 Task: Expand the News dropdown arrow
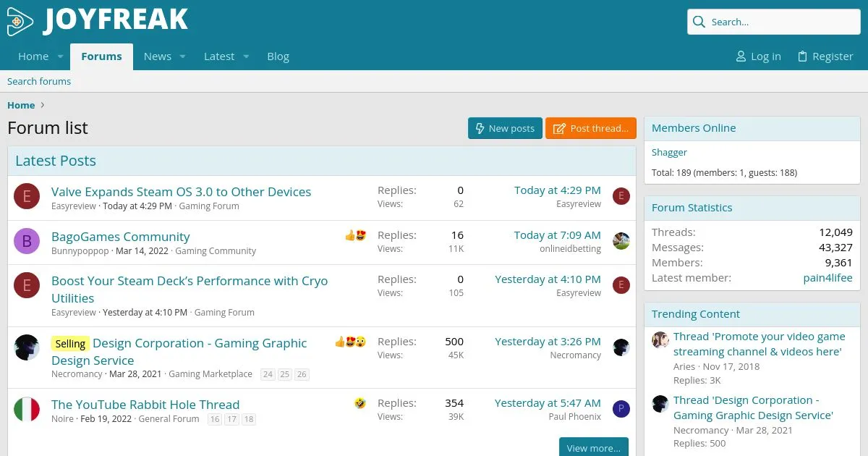pyautogui.click(x=182, y=56)
